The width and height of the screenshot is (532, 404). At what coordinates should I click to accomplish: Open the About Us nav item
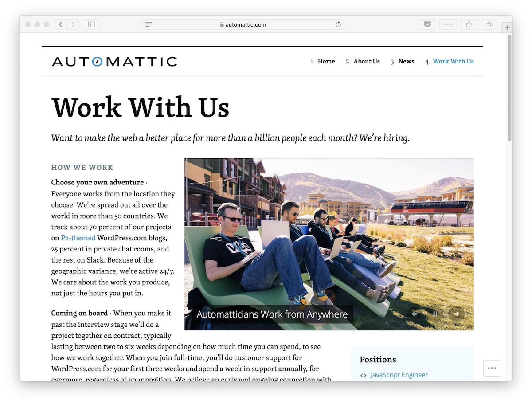[x=367, y=61]
